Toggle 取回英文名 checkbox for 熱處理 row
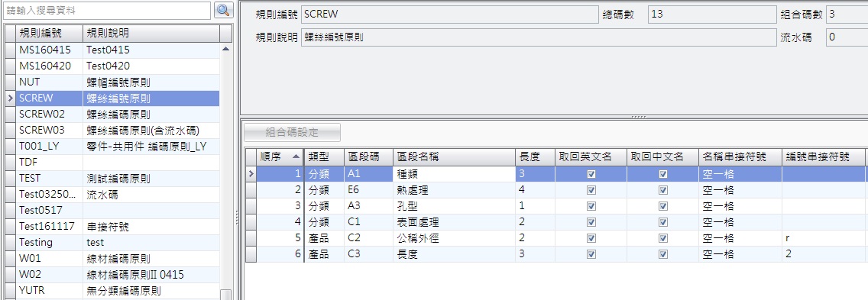Viewport: 868px width, 300px height. [591, 190]
